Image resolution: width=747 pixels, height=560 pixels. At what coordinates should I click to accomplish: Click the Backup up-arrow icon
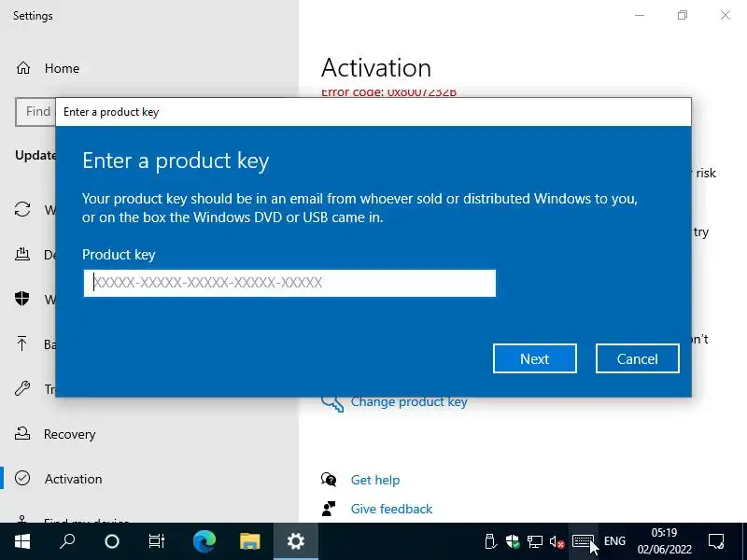[21, 343]
